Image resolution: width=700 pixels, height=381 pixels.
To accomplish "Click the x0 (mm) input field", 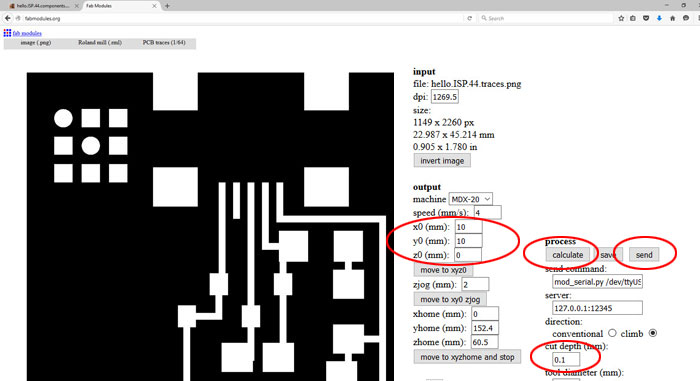I will point(468,227).
